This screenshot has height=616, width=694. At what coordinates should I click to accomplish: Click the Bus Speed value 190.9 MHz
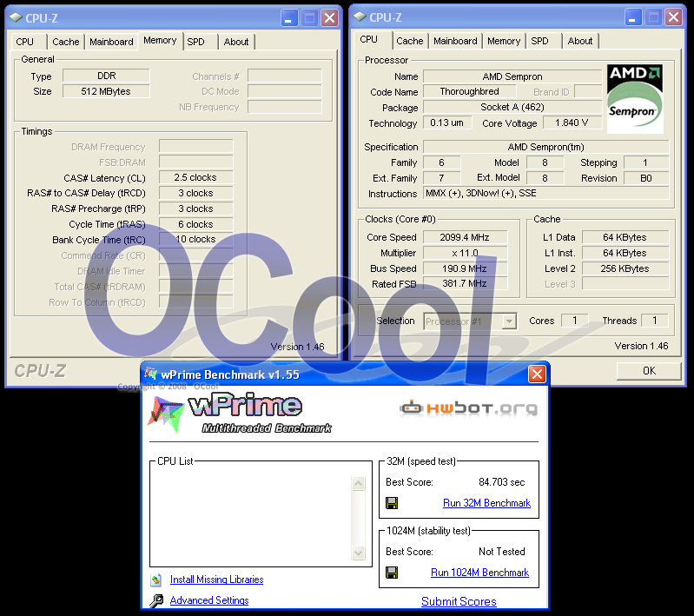[x=465, y=268]
